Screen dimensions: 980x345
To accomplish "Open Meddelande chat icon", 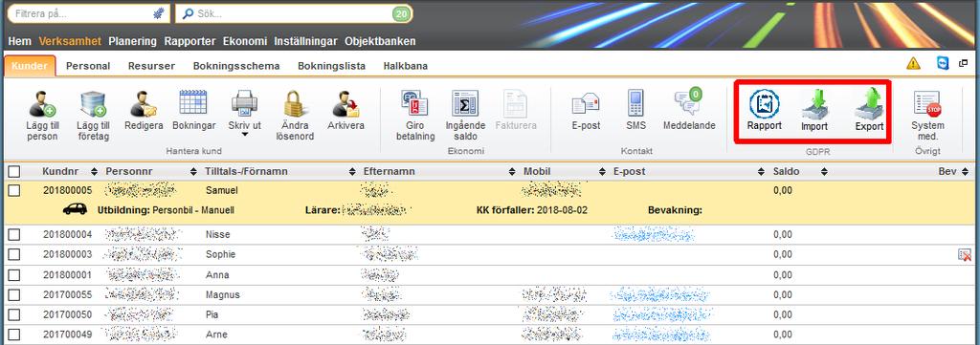I will [689, 101].
